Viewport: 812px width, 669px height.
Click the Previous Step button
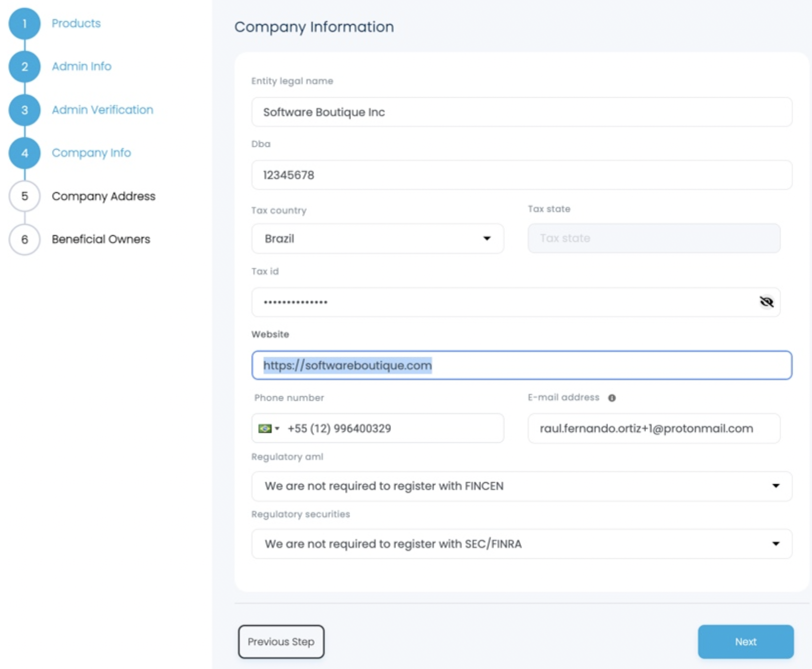(281, 642)
